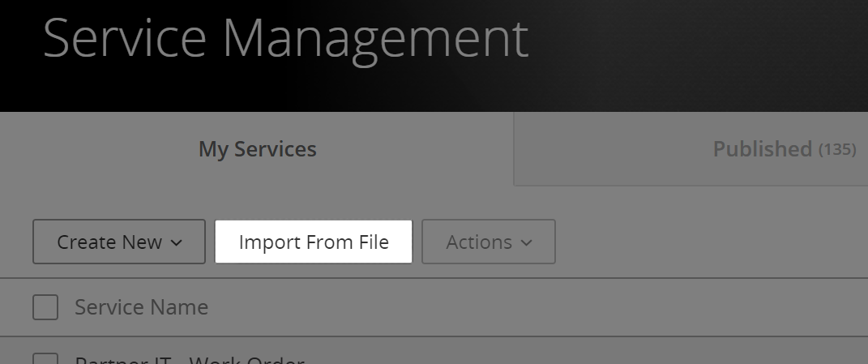Tick the select-all checkbox beside Service Name
Screen dimensions: 868x364
tap(45, 307)
